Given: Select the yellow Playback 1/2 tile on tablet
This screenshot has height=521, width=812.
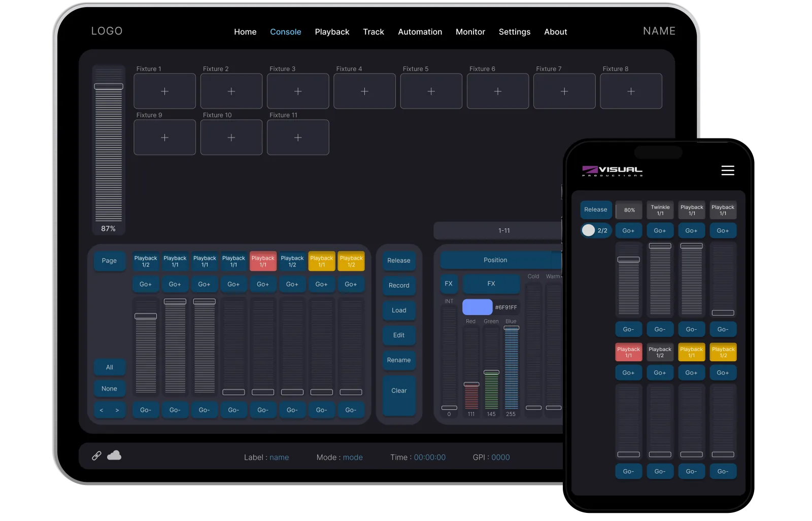Looking at the screenshot, I should (351, 261).
